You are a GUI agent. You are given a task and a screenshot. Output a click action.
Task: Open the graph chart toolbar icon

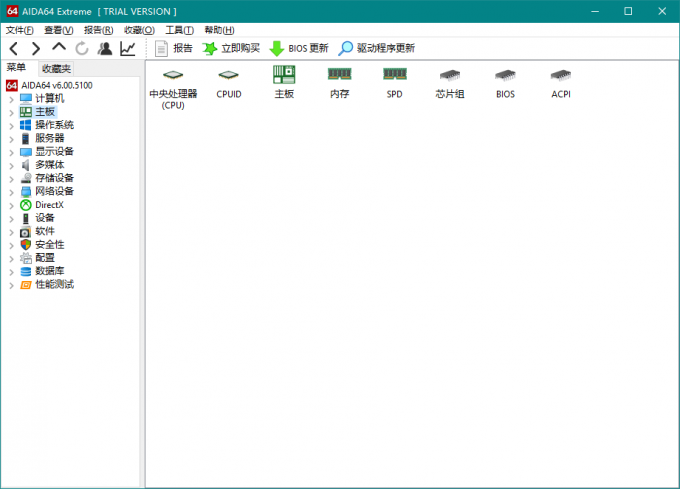128,49
